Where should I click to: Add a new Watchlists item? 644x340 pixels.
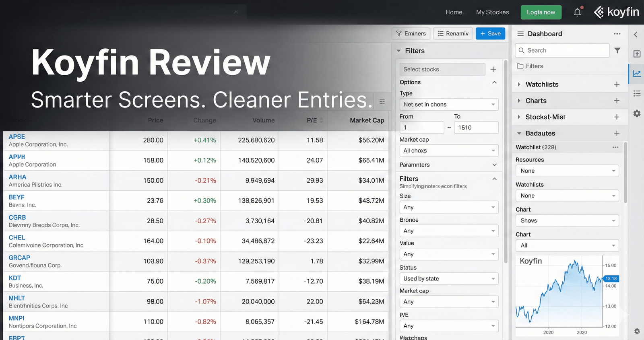[617, 84]
